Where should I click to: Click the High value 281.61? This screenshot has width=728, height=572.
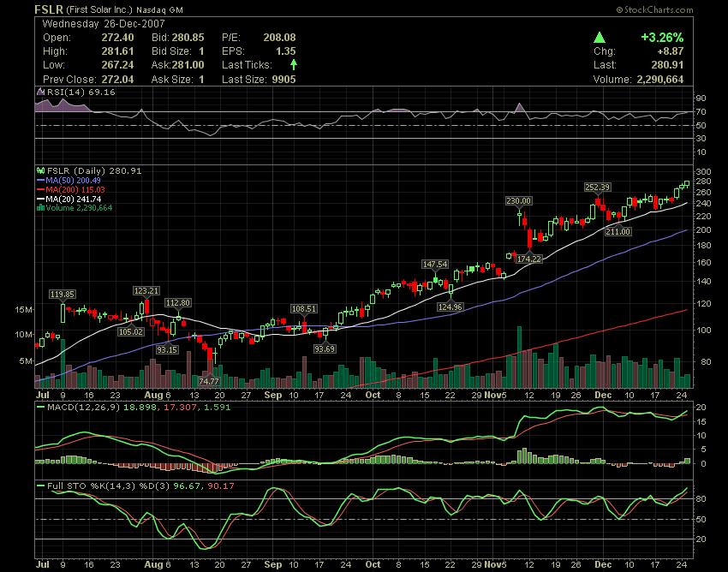click(x=117, y=51)
